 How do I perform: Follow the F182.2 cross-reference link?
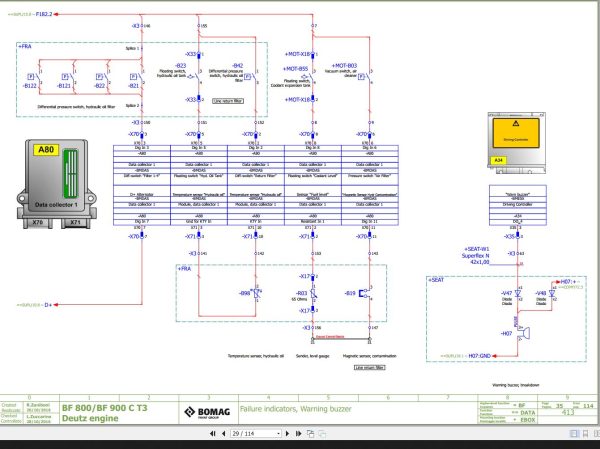point(44,14)
